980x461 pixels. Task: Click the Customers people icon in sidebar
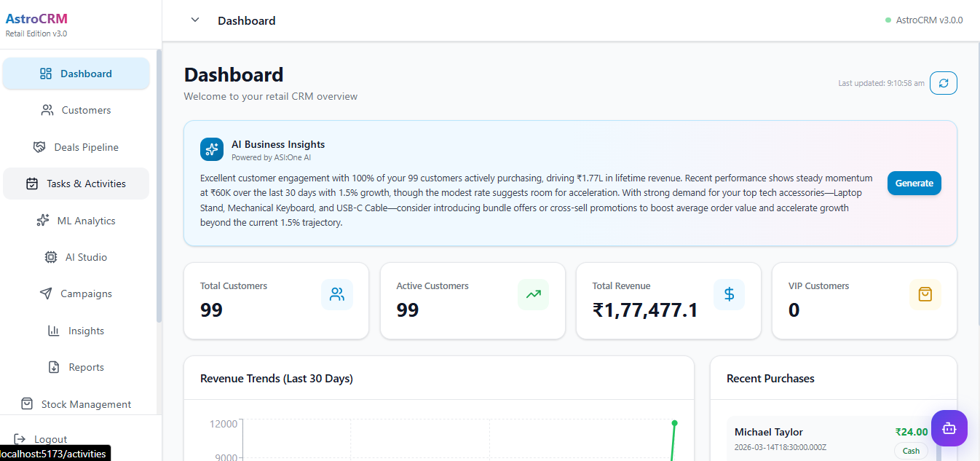(x=47, y=110)
